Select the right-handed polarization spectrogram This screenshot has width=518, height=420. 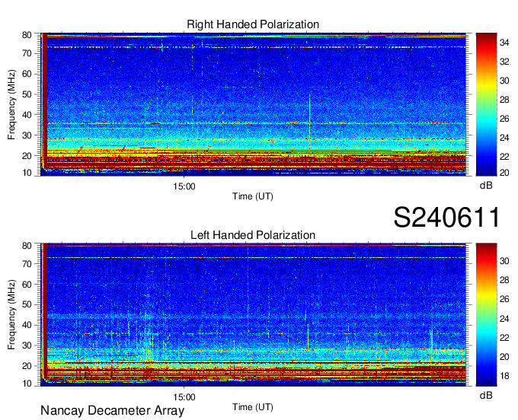pyautogui.click(x=253, y=104)
